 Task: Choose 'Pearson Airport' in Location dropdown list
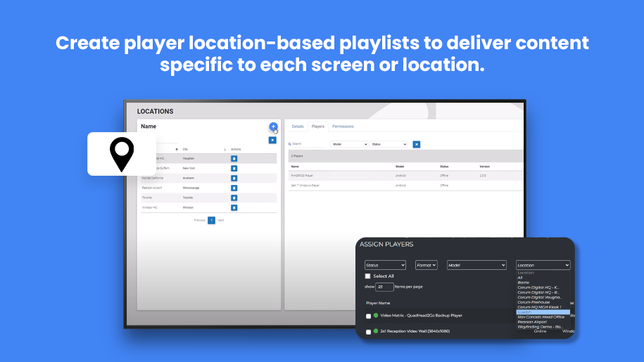[543, 322]
